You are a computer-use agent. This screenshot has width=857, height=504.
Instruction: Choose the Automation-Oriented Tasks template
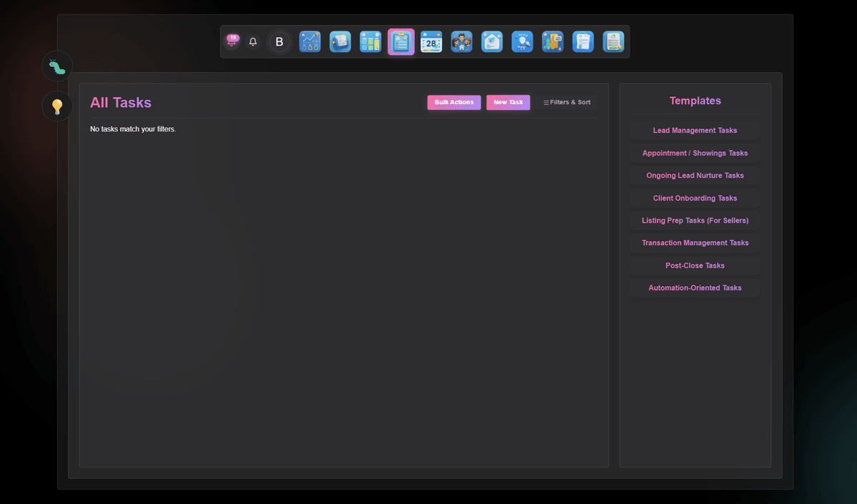pyautogui.click(x=693, y=288)
